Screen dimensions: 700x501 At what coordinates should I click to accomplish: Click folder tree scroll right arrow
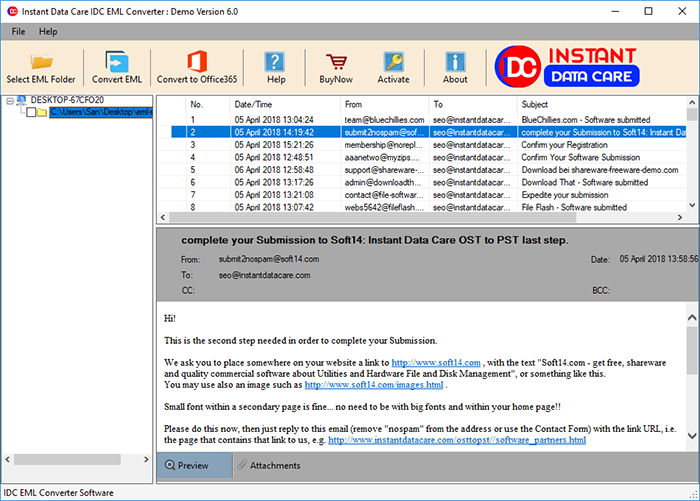point(146,459)
